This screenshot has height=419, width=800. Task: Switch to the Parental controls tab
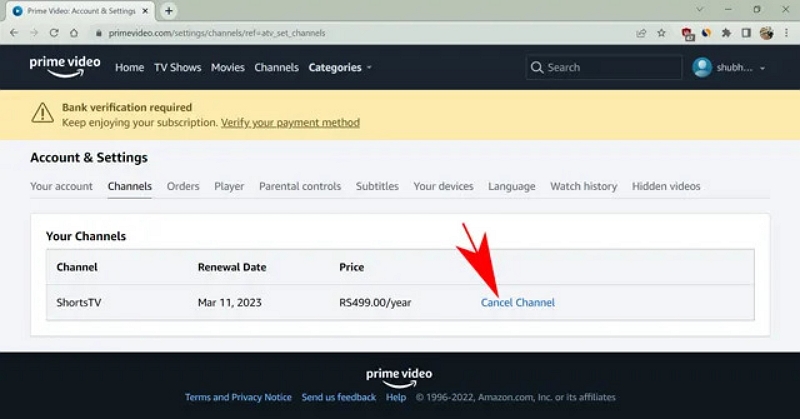pyautogui.click(x=299, y=186)
